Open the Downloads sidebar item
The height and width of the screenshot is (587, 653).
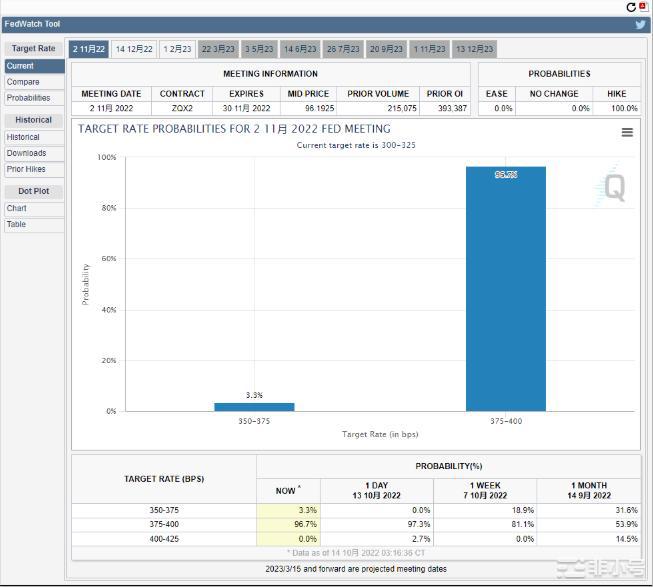click(x=26, y=153)
